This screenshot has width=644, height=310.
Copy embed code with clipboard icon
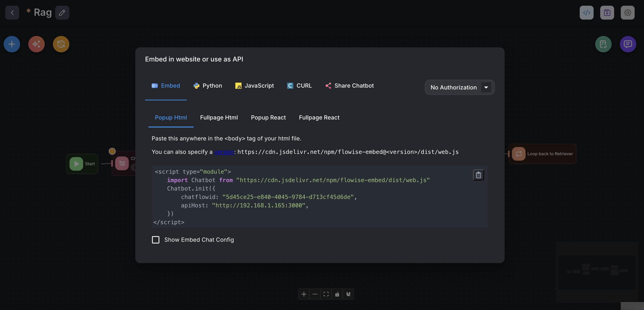click(478, 175)
